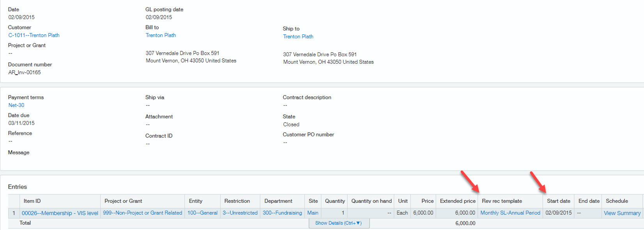Expand Show Details under the entries table
Screen dimensions: 644x230
[x=338, y=223]
